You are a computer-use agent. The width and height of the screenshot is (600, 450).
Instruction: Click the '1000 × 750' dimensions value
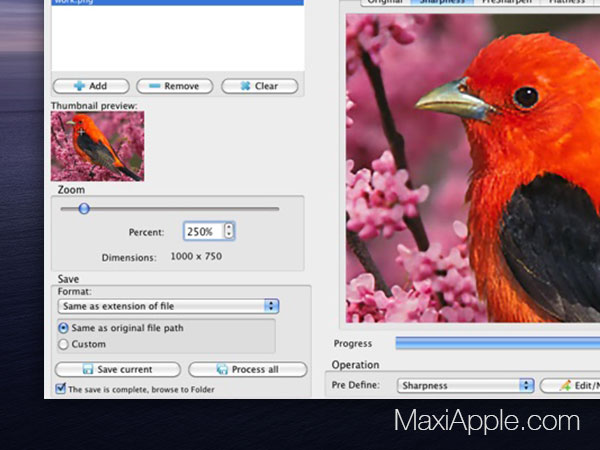point(196,256)
